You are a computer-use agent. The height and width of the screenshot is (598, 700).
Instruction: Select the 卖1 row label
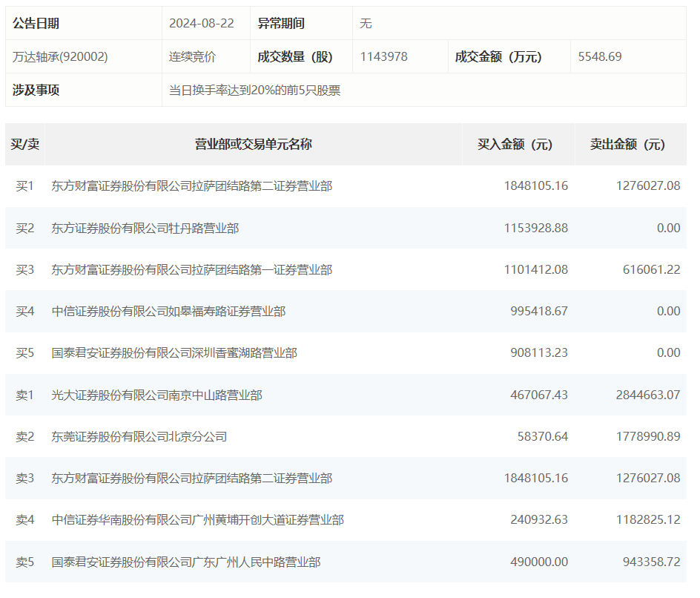25,395
